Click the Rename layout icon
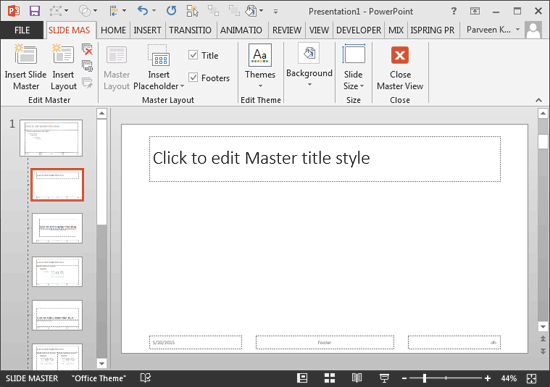Image resolution: width=550 pixels, height=387 pixels. (87, 66)
